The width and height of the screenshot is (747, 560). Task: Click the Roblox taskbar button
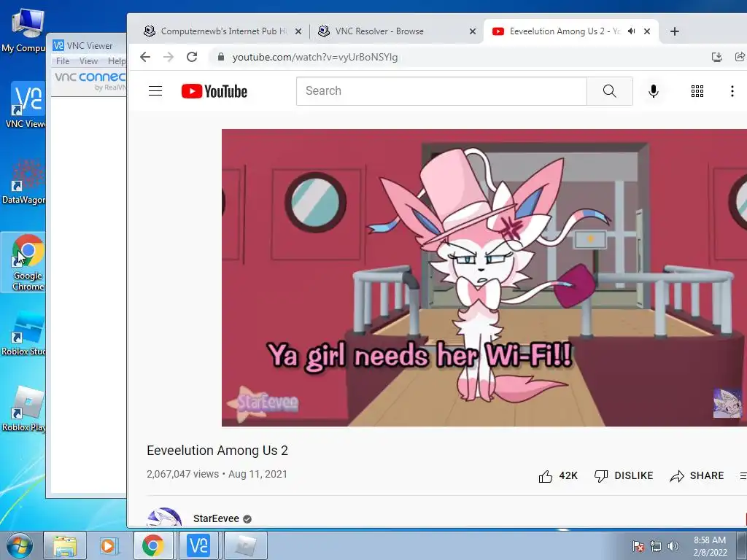pos(245,545)
